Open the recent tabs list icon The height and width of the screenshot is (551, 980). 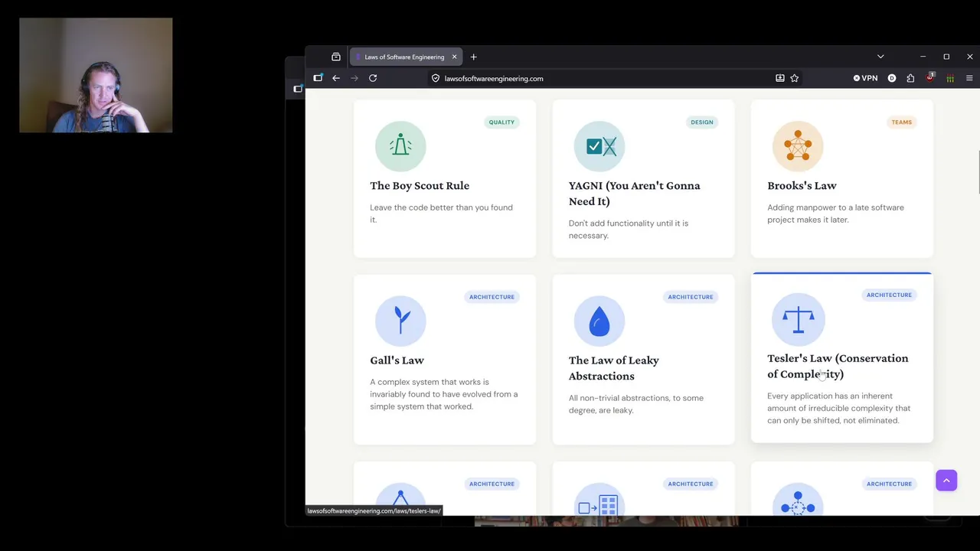[x=336, y=57]
